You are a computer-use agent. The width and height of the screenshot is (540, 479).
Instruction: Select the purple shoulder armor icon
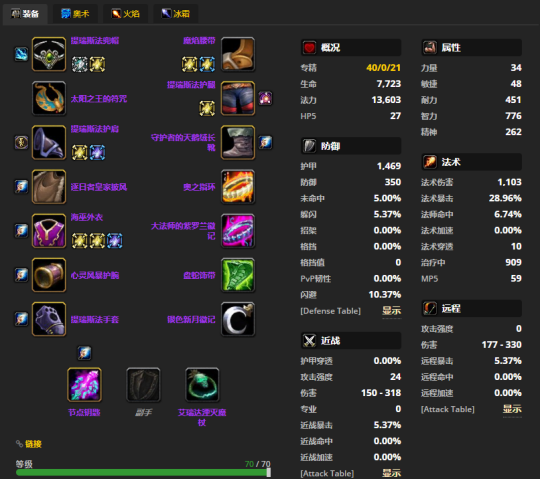pyautogui.click(x=49, y=143)
